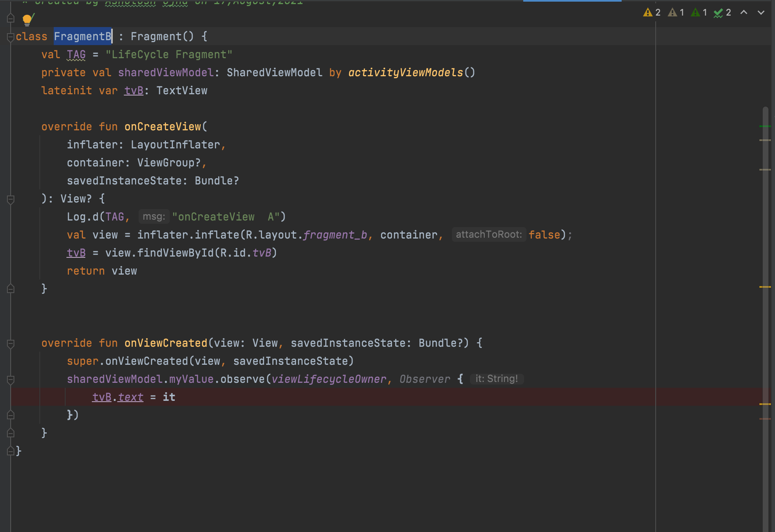Click the ViewGroup? parameter type
This screenshot has height=532, width=775.
[x=169, y=163]
